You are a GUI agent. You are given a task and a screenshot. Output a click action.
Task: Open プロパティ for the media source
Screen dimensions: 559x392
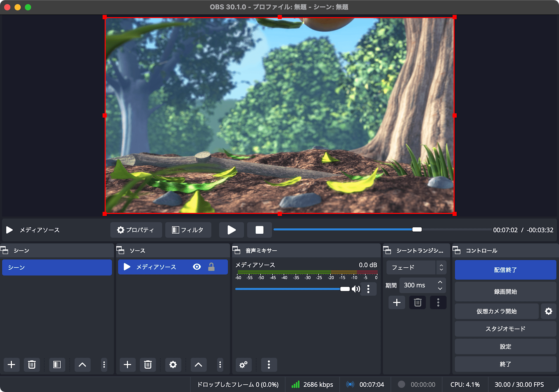point(136,230)
